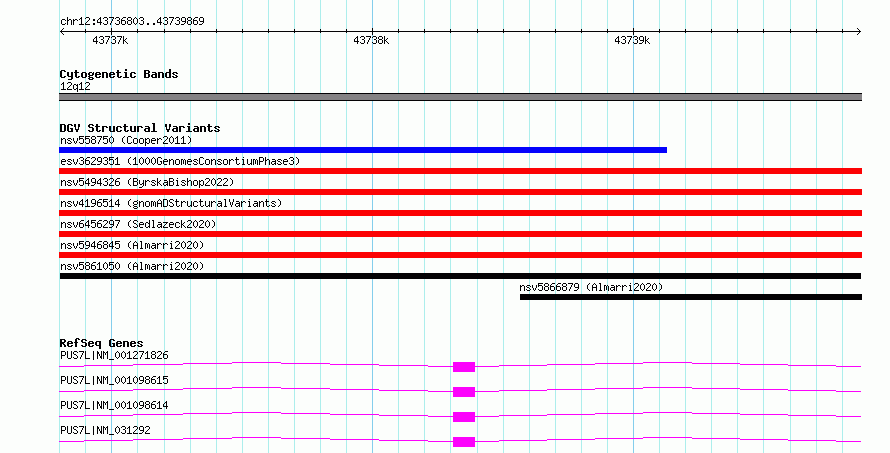The width and height of the screenshot is (890, 453).
Task: Open nsv4196514 (gnomADStructuralVariants) label
Action: 171,203
